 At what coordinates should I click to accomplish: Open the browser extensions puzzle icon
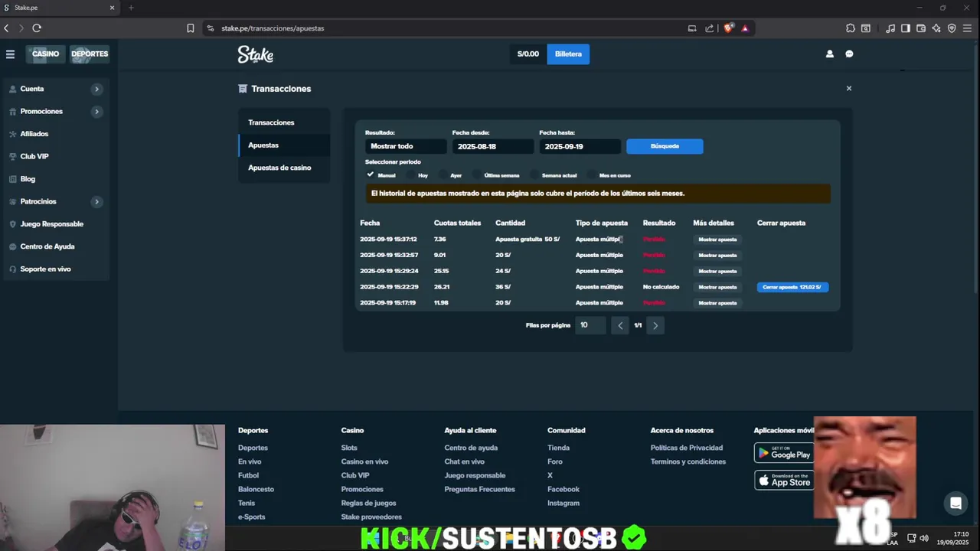[x=851, y=28]
